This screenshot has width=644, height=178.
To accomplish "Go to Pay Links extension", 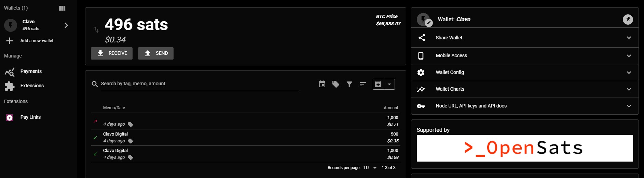I will pyautogui.click(x=30, y=117).
